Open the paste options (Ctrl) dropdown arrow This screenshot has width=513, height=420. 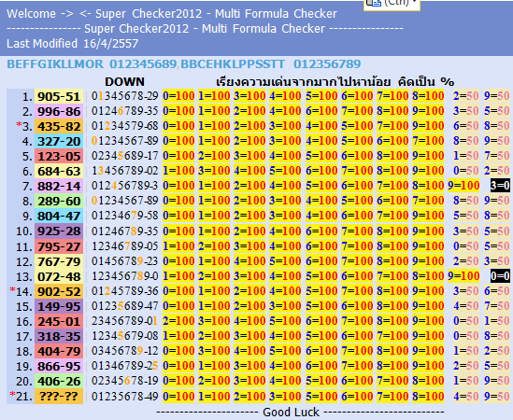415,2
